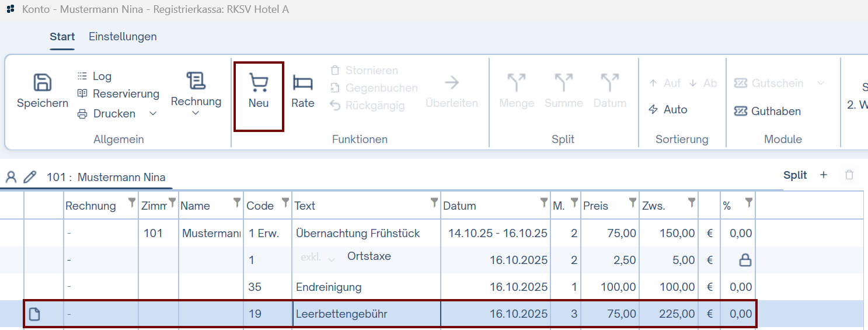Add a new split with plus icon
Image resolution: width=868 pixels, height=330 pixels.
tap(824, 175)
